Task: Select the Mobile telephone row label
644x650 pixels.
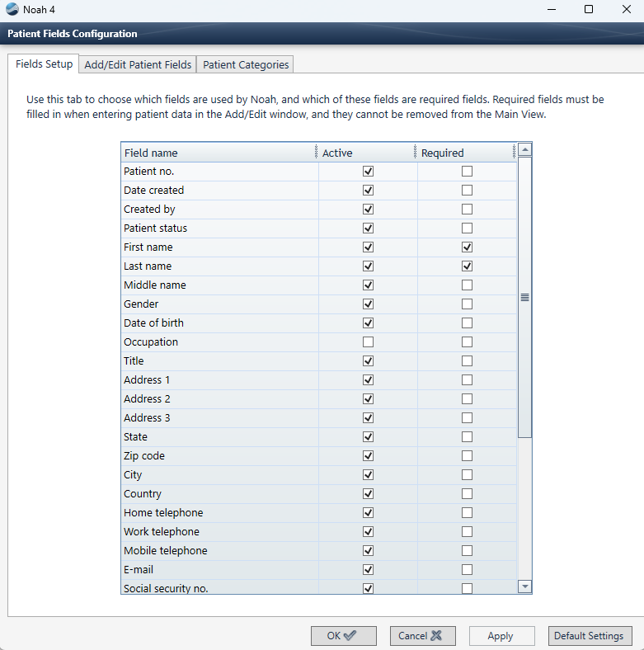Action: click(166, 550)
